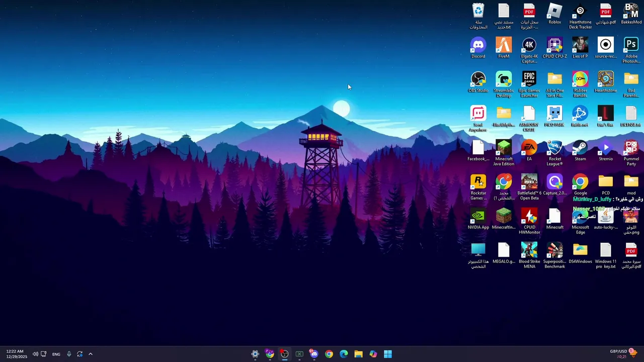Screen dimensions: 644x362
Task: Select the LICENSE.txt file
Action: pos(631,116)
